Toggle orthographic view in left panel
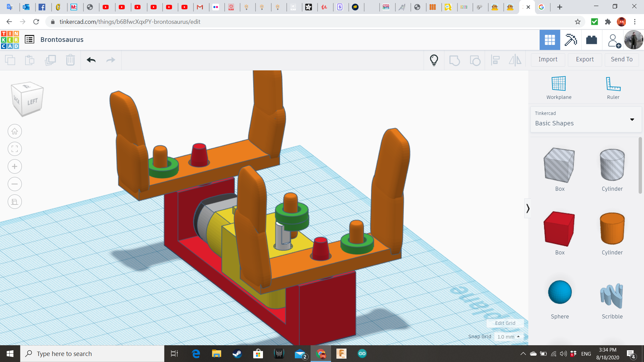 15,201
